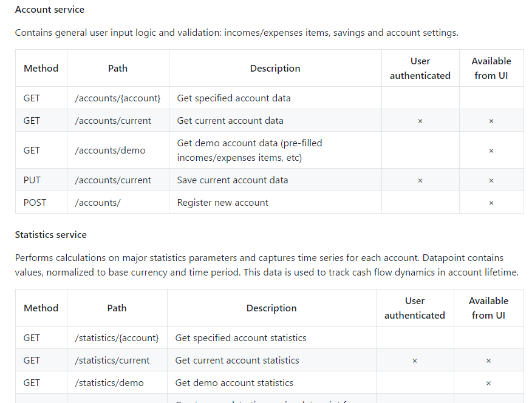
Task: Click the Account service heading
Action: pyautogui.click(x=50, y=10)
